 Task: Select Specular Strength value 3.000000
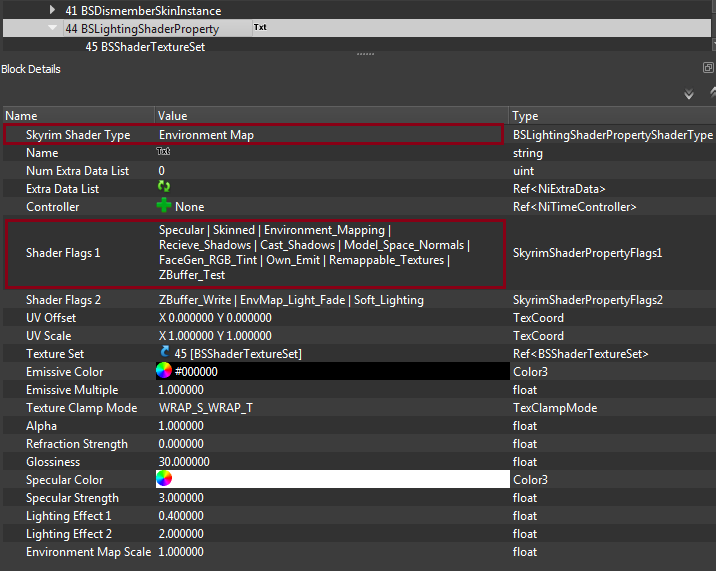tap(181, 498)
